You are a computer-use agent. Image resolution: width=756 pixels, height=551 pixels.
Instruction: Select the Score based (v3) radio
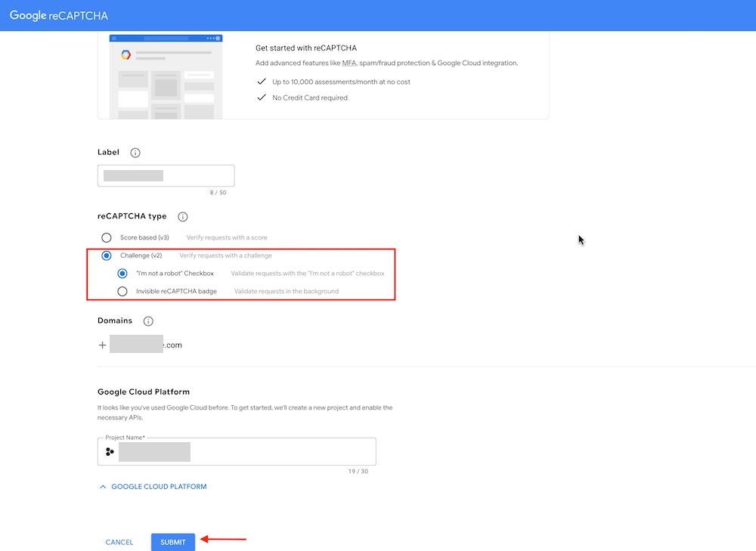coord(107,237)
